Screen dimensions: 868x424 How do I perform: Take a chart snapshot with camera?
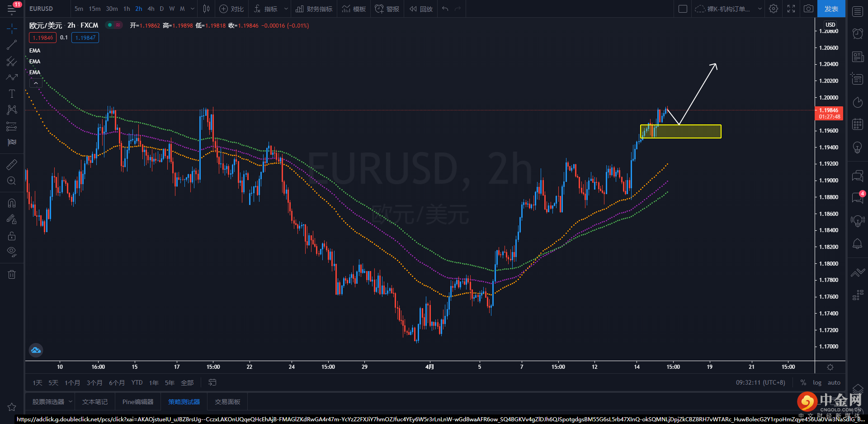[x=808, y=9]
